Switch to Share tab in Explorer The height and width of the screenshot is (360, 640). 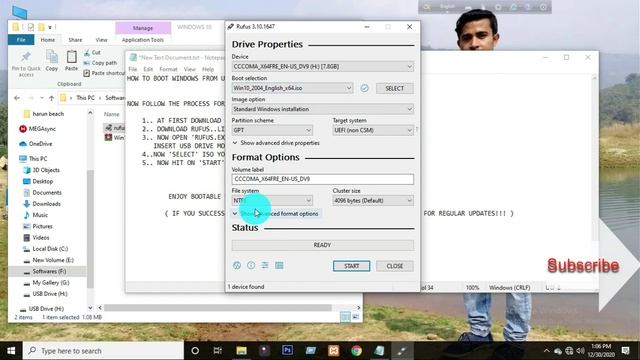(x=75, y=40)
